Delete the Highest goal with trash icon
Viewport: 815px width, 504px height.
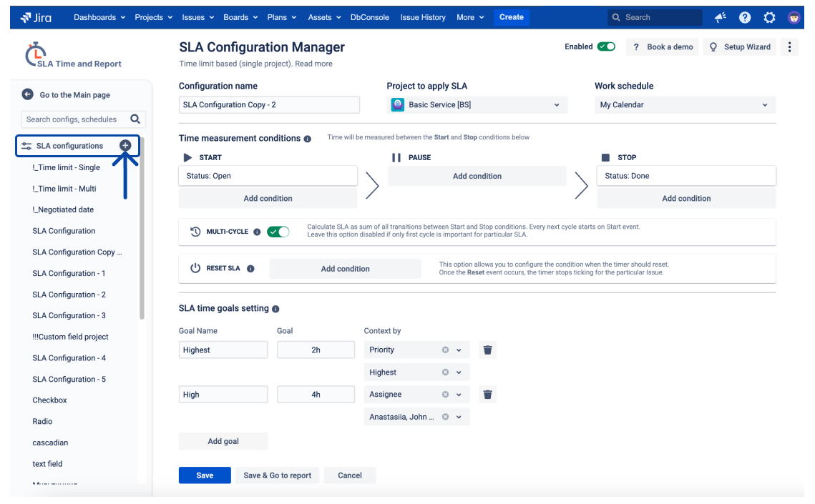[x=487, y=350]
